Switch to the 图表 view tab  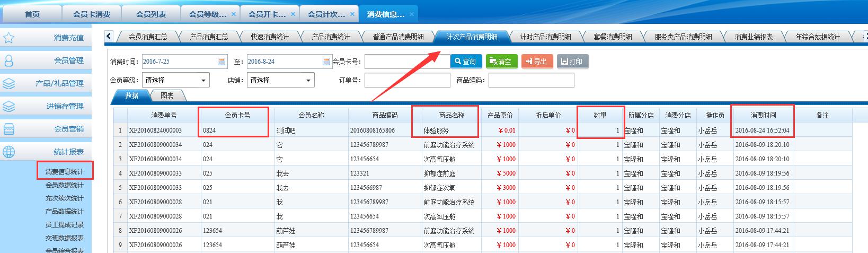(167, 95)
